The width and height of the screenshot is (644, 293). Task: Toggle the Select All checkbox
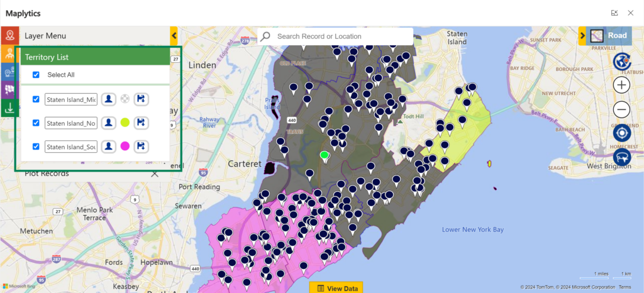(36, 75)
